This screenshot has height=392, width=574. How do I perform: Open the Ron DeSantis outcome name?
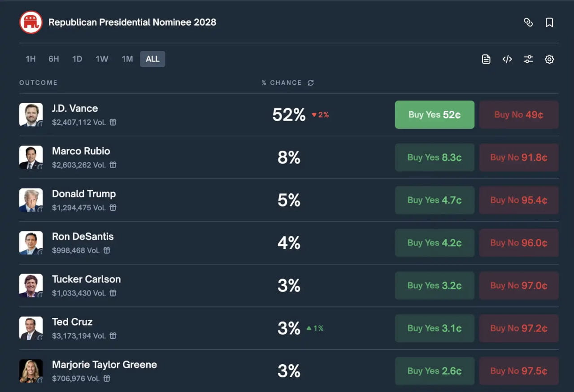(x=83, y=237)
